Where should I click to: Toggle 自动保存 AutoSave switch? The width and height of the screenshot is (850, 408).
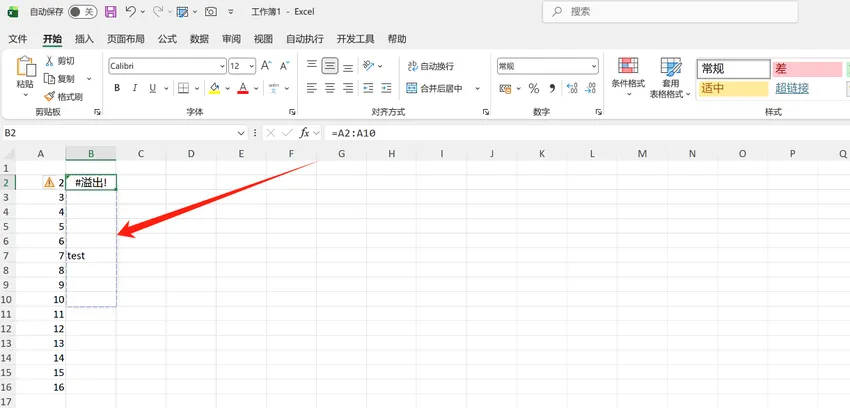[82, 11]
